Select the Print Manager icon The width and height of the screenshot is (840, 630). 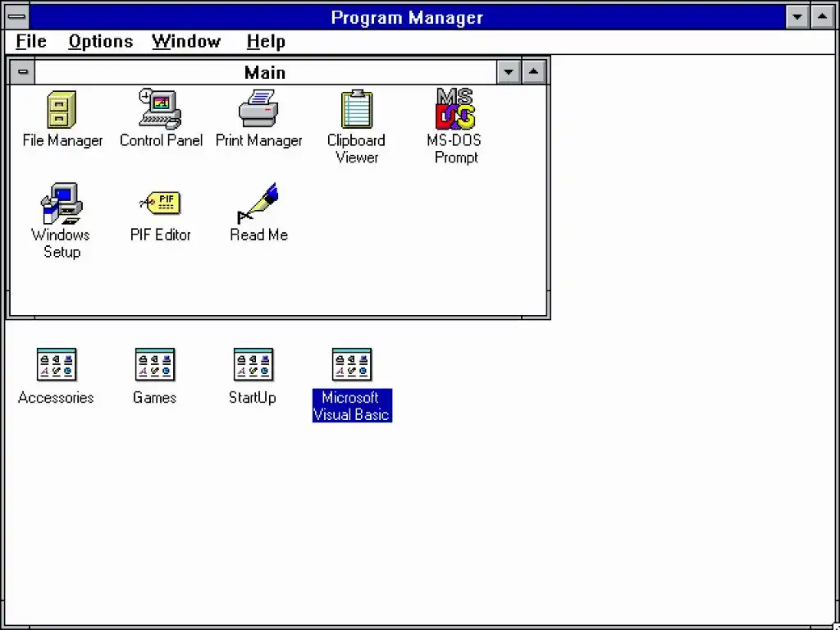pos(258,109)
